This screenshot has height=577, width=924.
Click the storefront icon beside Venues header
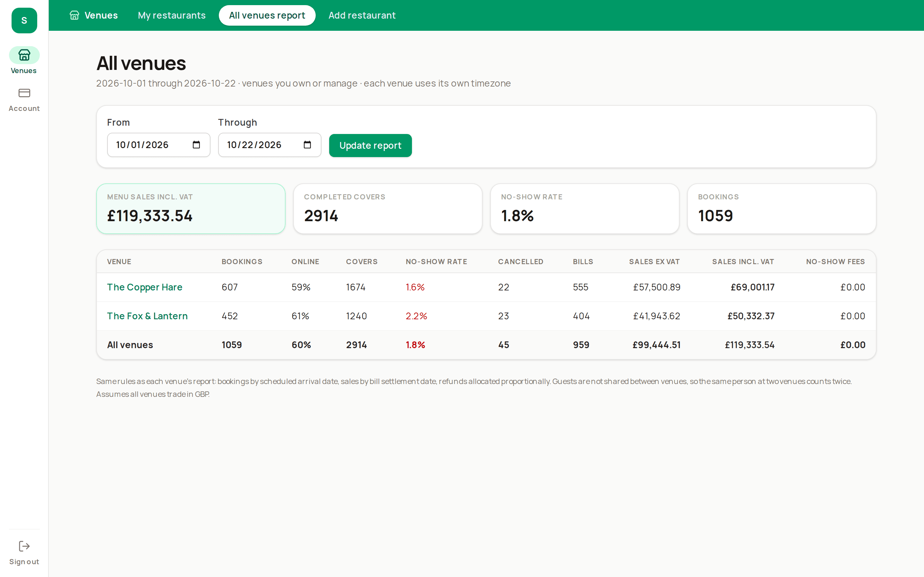click(74, 15)
